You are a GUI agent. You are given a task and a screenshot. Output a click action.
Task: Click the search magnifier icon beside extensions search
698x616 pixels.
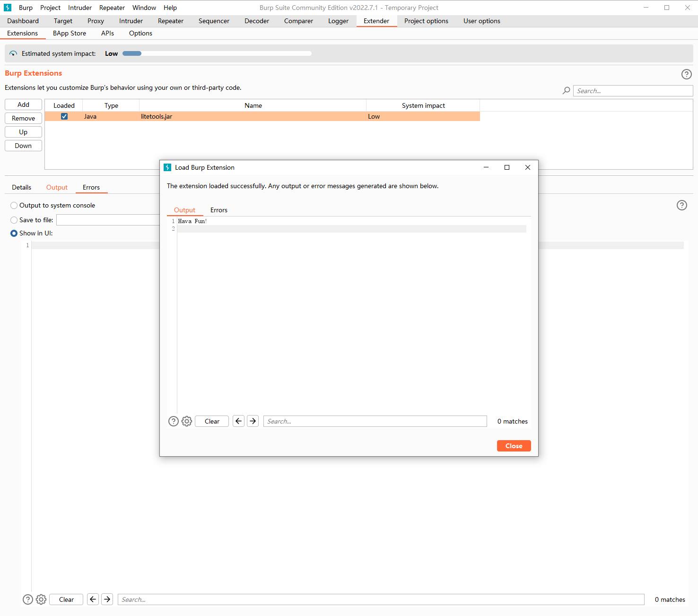(566, 91)
